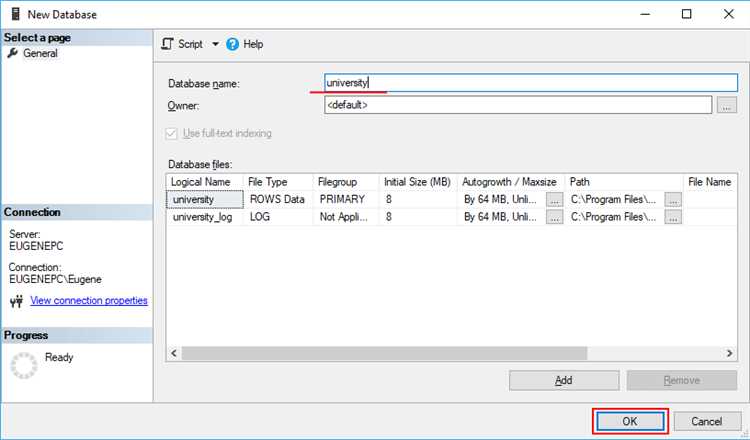Focus the Database name input field
The image size is (750, 440).
click(x=530, y=83)
